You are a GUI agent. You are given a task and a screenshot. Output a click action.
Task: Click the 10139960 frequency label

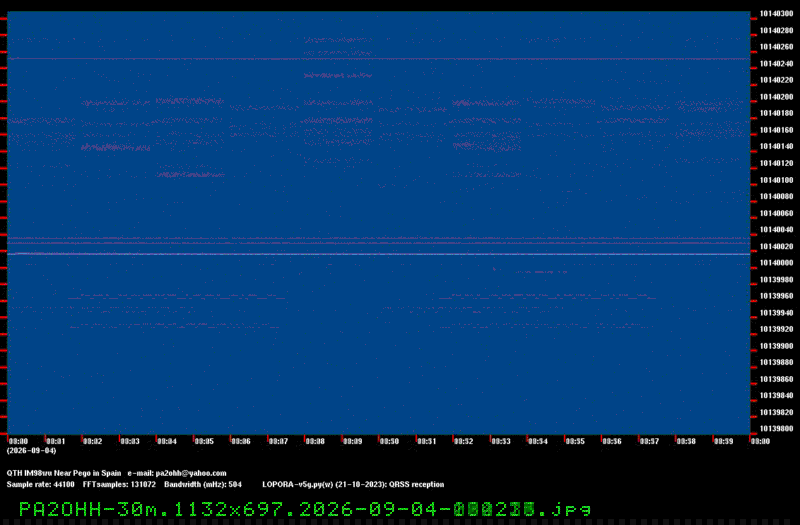tap(776, 296)
